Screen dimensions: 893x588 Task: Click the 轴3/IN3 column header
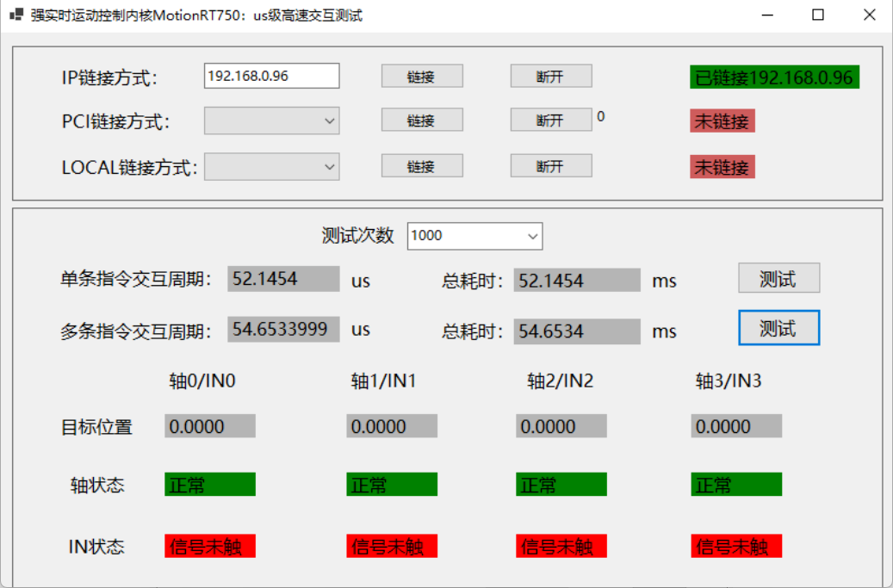(x=729, y=381)
